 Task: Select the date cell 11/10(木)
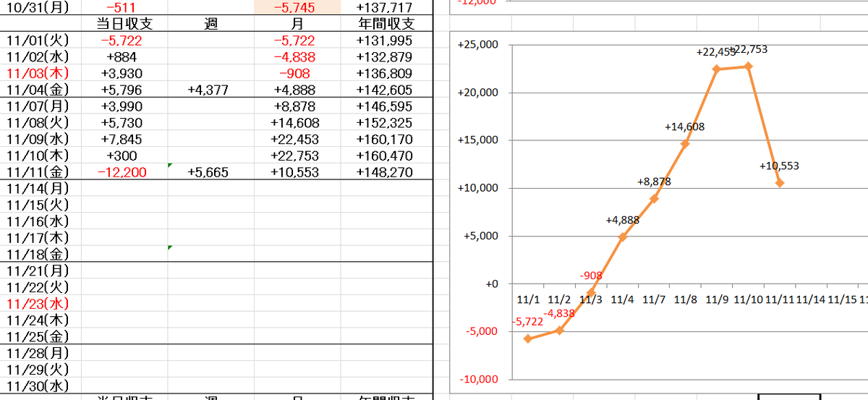[x=40, y=156]
